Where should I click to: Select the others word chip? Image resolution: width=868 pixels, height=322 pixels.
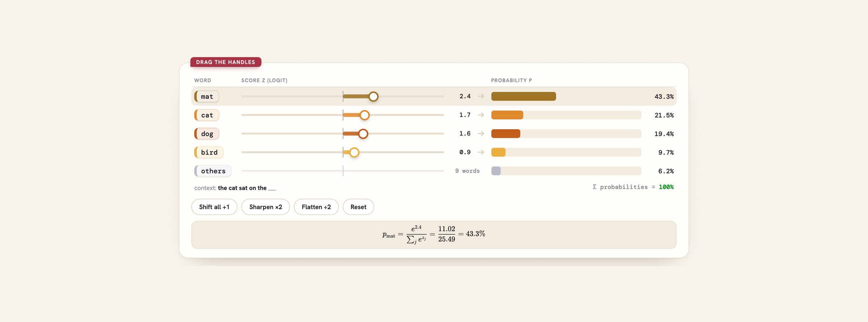[213, 171]
